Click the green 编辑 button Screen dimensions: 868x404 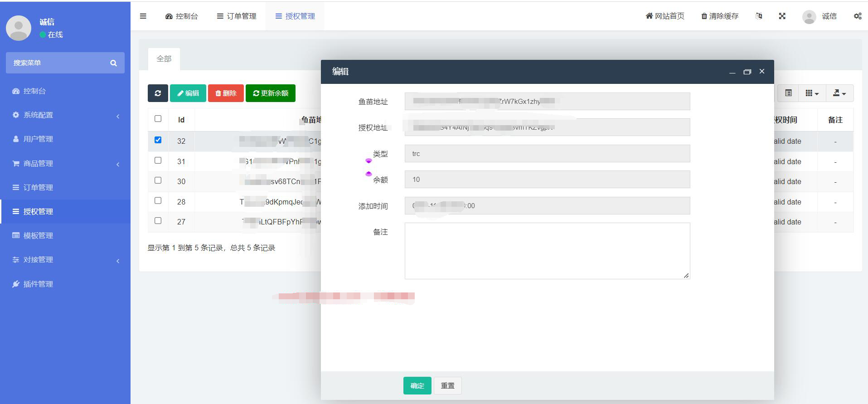click(x=188, y=93)
